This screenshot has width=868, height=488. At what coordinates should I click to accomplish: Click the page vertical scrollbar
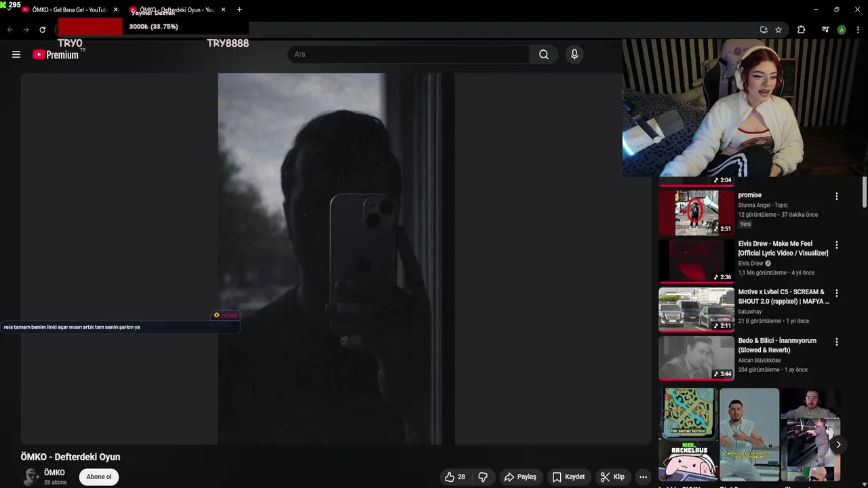865,193
